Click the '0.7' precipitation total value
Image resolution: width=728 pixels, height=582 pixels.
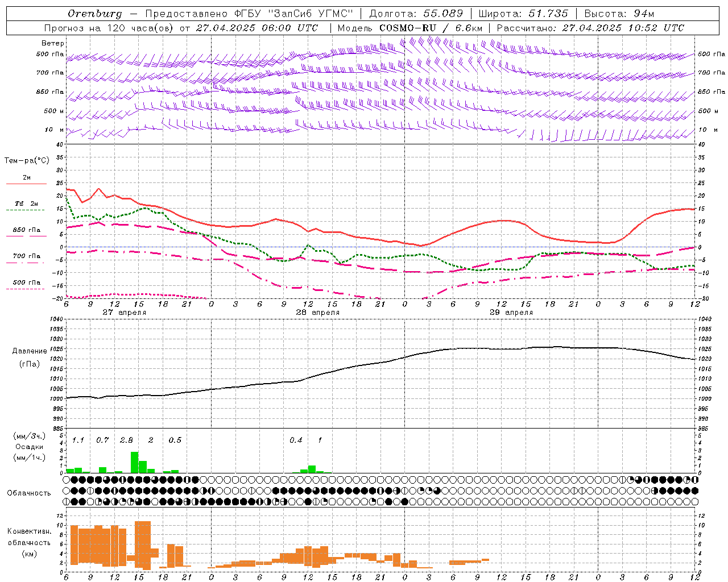[102, 440]
